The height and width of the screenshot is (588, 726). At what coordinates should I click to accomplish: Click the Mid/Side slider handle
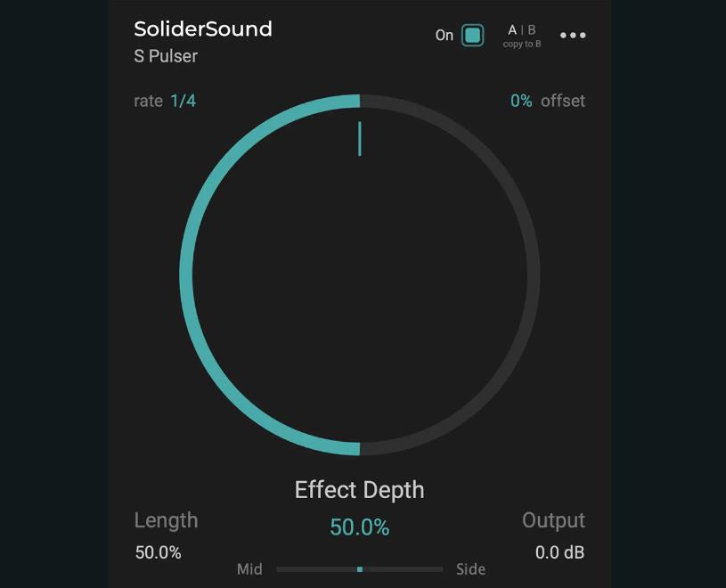click(x=360, y=569)
